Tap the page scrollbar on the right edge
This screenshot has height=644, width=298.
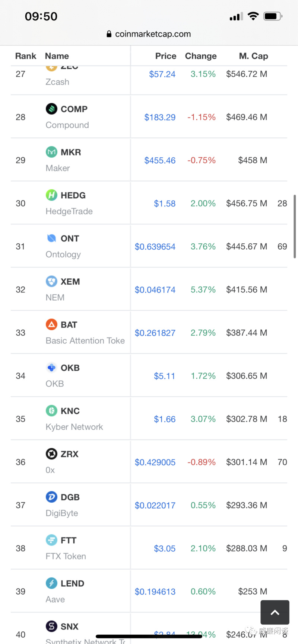(x=295, y=226)
